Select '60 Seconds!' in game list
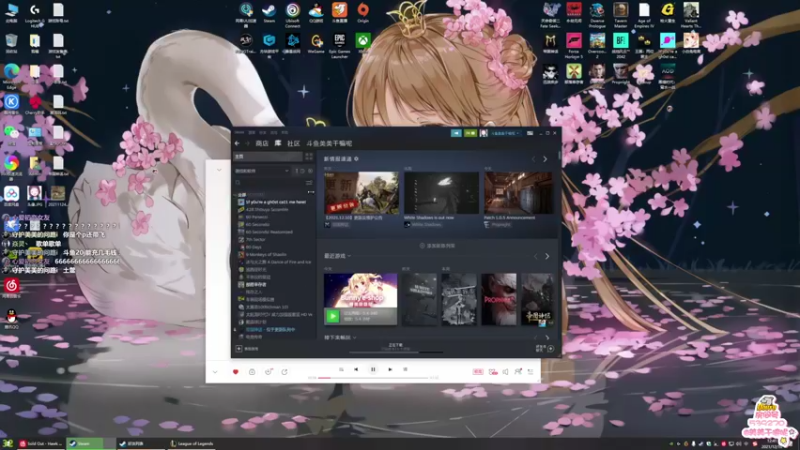The image size is (800, 450). (255, 224)
